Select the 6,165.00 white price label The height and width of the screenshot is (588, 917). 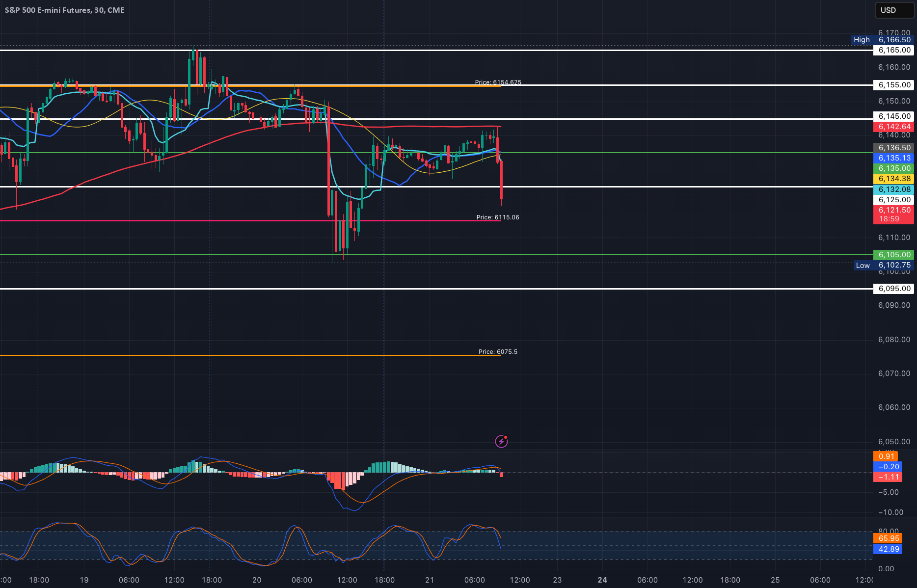(x=894, y=50)
